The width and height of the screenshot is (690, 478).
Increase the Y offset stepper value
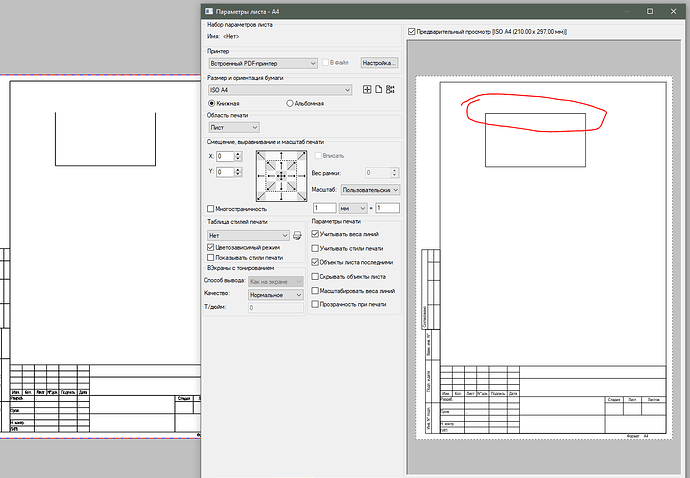click(236, 169)
